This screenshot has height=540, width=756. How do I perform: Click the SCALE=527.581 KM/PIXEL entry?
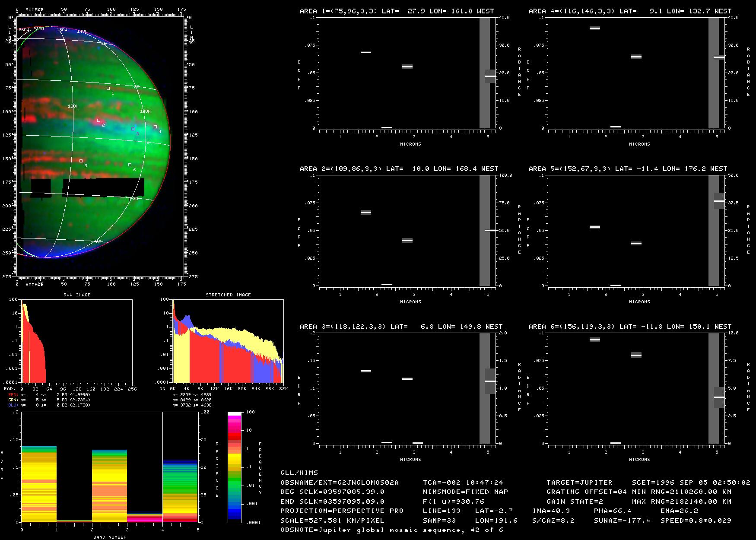click(332, 521)
